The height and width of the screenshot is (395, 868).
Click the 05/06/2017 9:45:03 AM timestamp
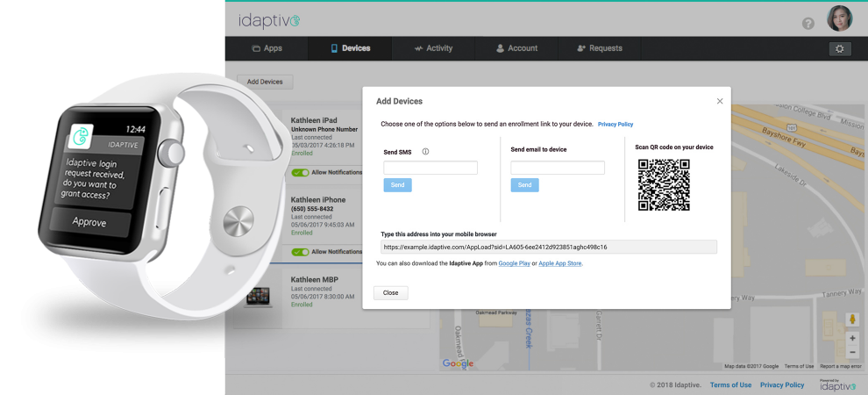(x=323, y=225)
